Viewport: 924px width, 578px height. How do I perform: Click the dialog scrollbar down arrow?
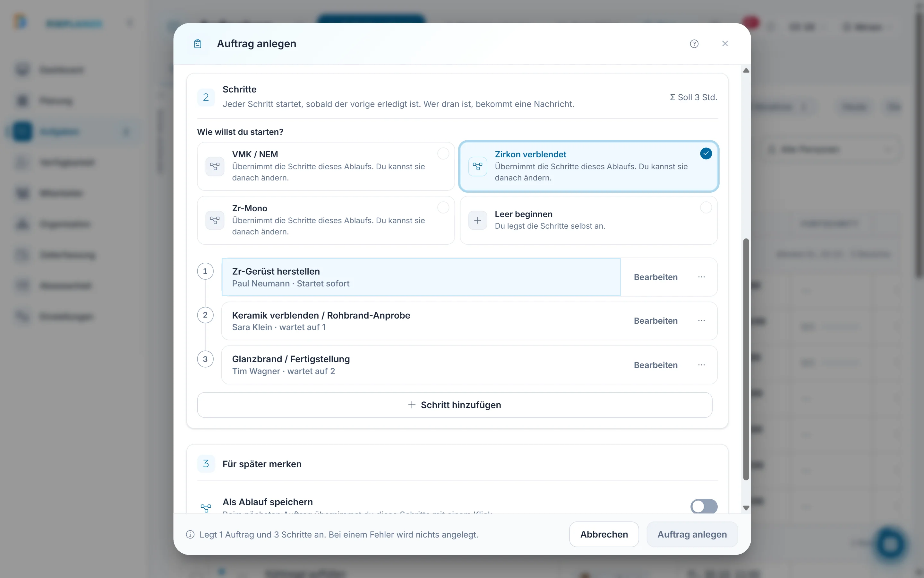(746, 508)
